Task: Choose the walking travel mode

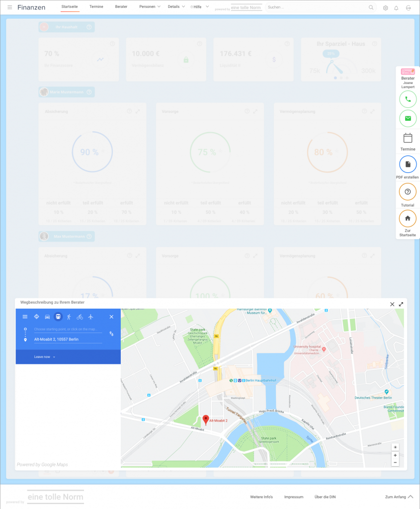Action: [x=69, y=317]
